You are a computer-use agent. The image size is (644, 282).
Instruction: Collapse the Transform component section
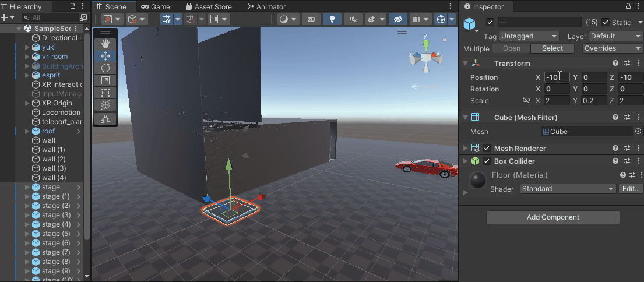coord(465,64)
